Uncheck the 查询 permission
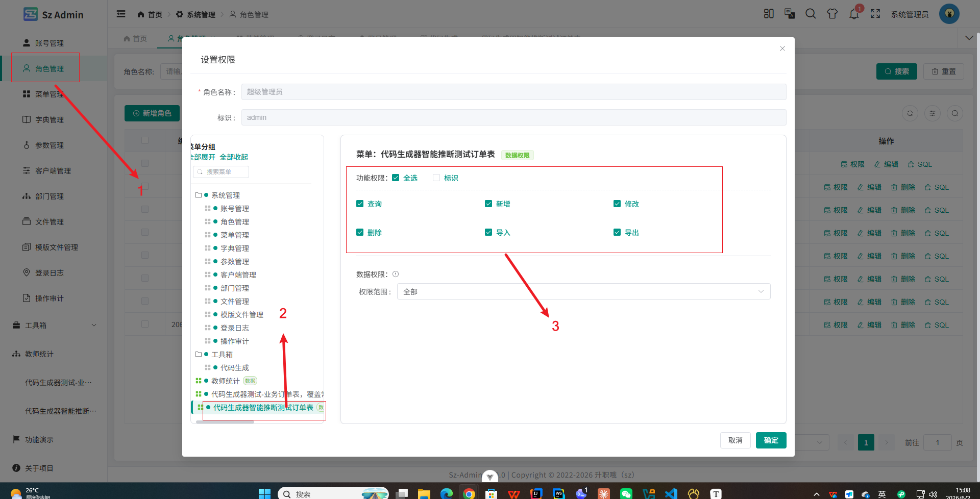Screen dimensions: 980x499 coord(360,204)
